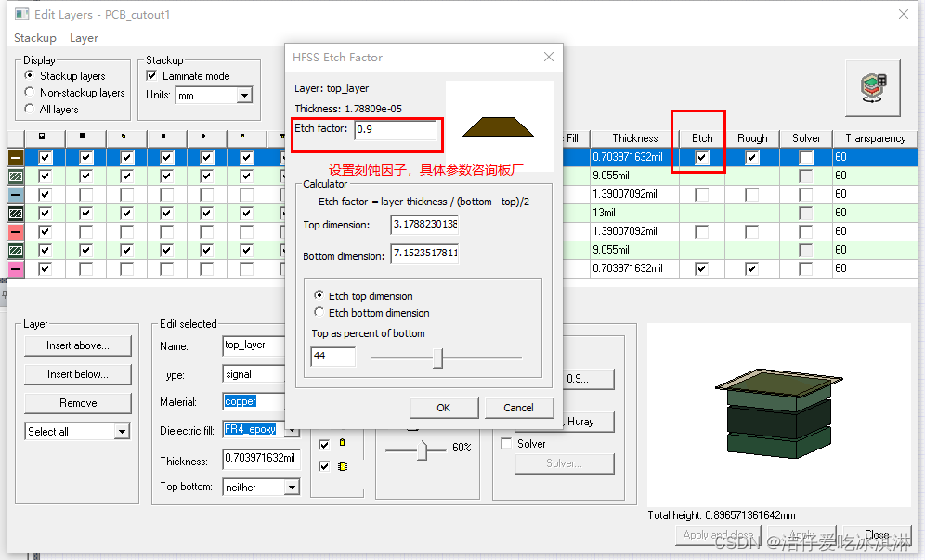Click the Insert above... button
925x560 pixels.
pyautogui.click(x=78, y=345)
